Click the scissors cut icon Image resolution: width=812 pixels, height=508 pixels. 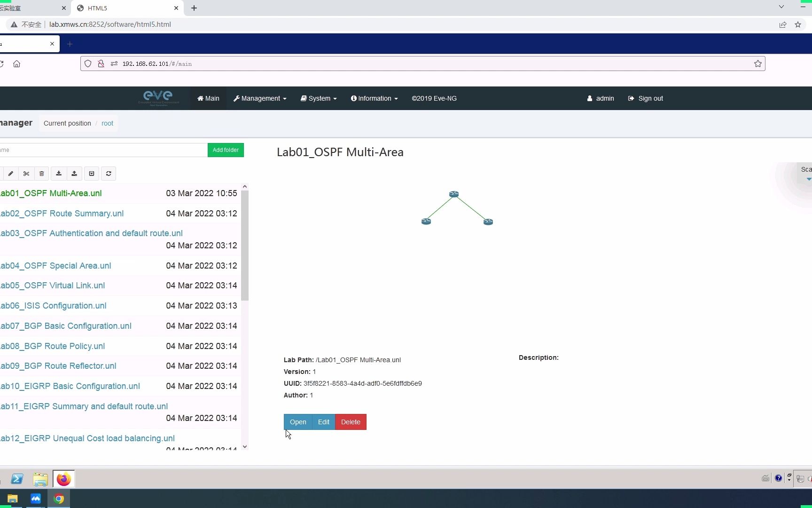point(26,174)
